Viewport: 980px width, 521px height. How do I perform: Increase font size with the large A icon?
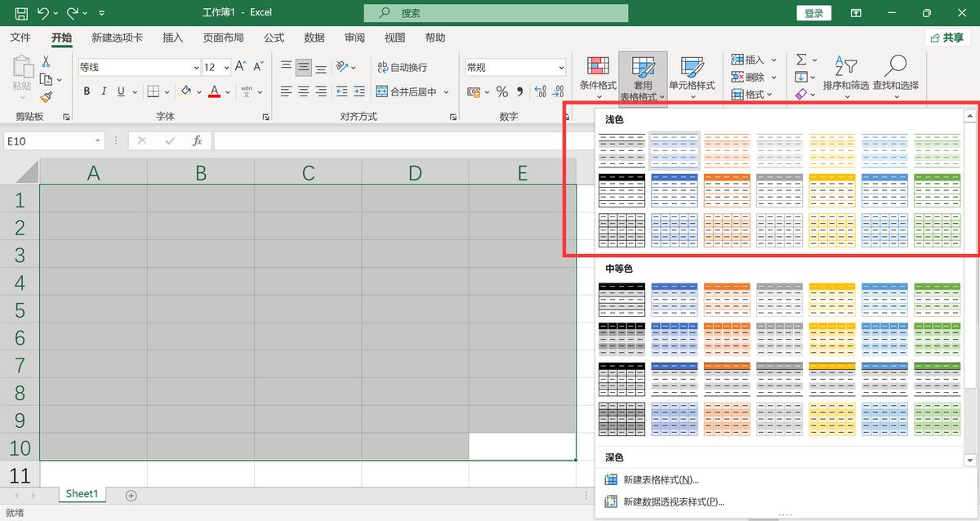[x=240, y=66]
